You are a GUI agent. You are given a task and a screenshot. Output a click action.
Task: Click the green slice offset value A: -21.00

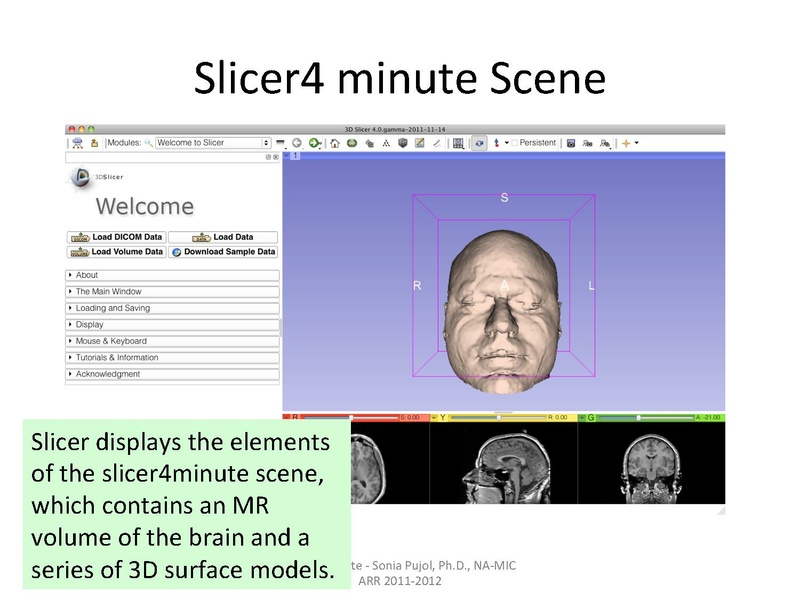coord(708,417)
